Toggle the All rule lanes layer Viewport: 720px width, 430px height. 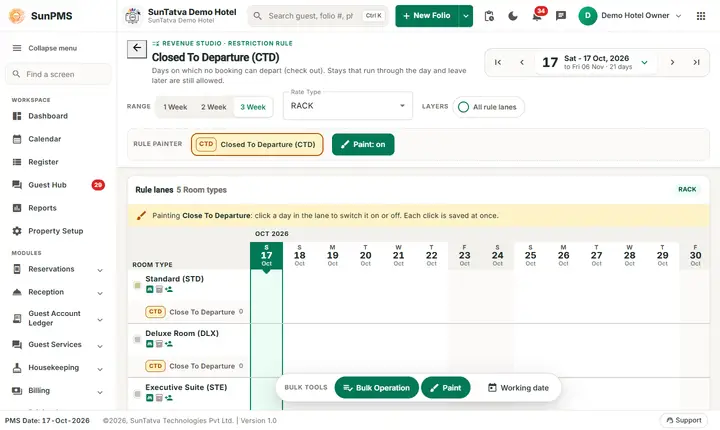click(488, 107)
